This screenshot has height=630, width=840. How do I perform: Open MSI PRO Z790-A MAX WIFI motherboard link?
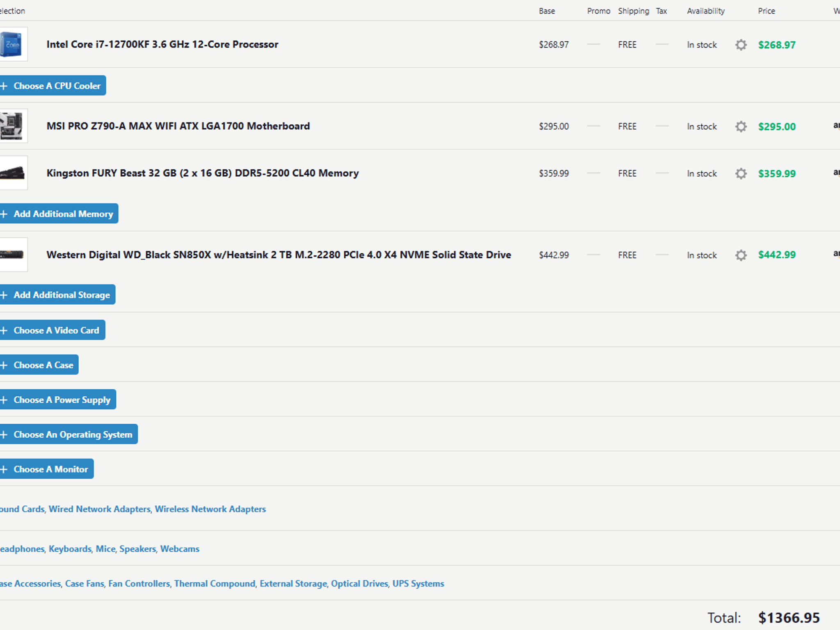coord(178,126)
